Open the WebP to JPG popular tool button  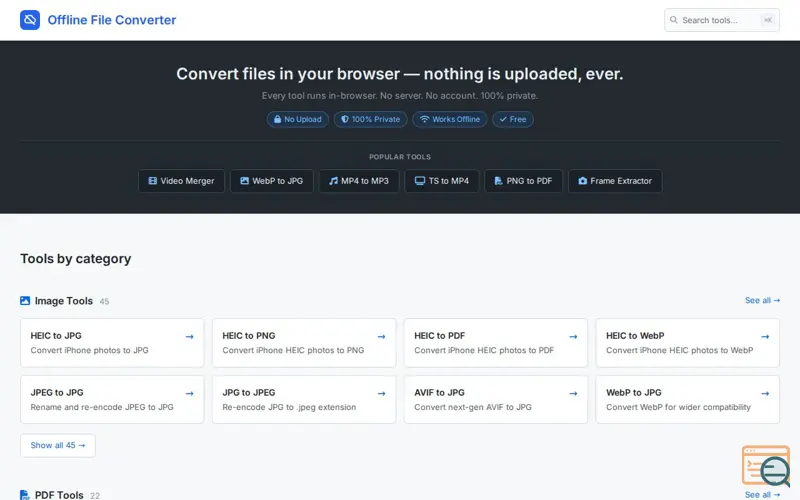click(x=271, y=181)
